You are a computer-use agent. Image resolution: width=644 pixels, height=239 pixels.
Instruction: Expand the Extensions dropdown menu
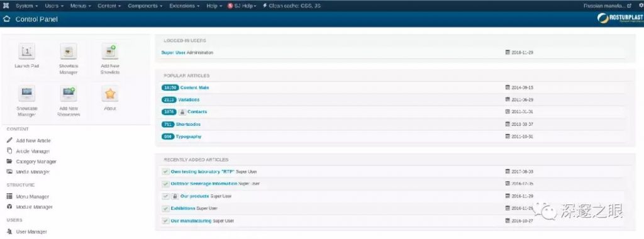click(184, 6)
